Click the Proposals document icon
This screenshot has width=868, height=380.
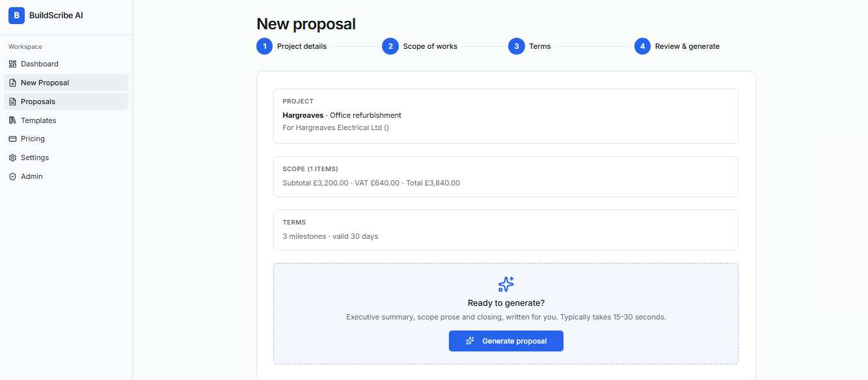[x=12, y=102]
